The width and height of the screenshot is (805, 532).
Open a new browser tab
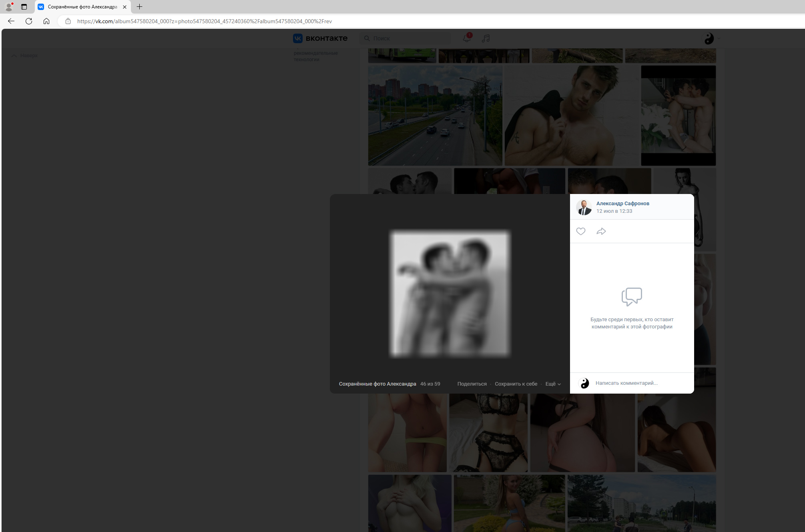pyautogui.click(x=139, y=7)
